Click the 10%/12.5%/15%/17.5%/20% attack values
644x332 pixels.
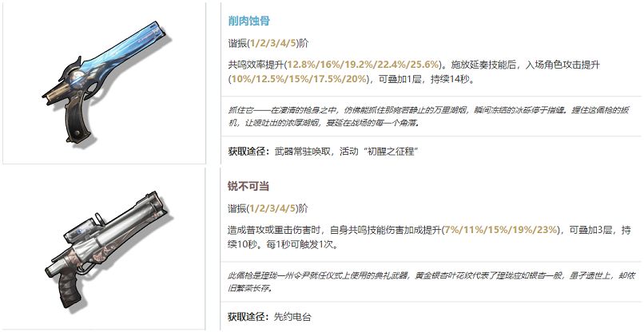click(x=299, y=79)
